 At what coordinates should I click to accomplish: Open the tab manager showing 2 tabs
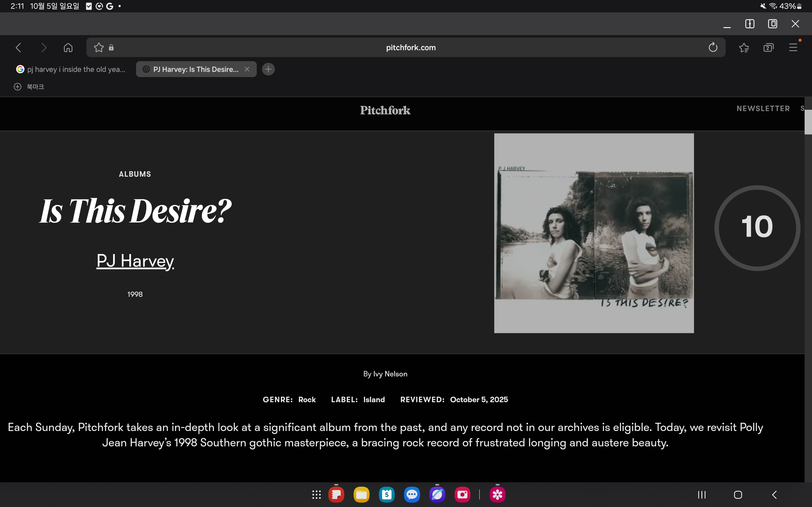click(768, 48)
